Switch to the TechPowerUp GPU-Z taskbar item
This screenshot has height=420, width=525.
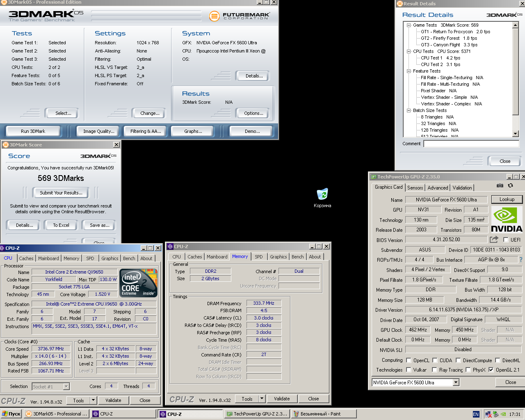(256, 414)
